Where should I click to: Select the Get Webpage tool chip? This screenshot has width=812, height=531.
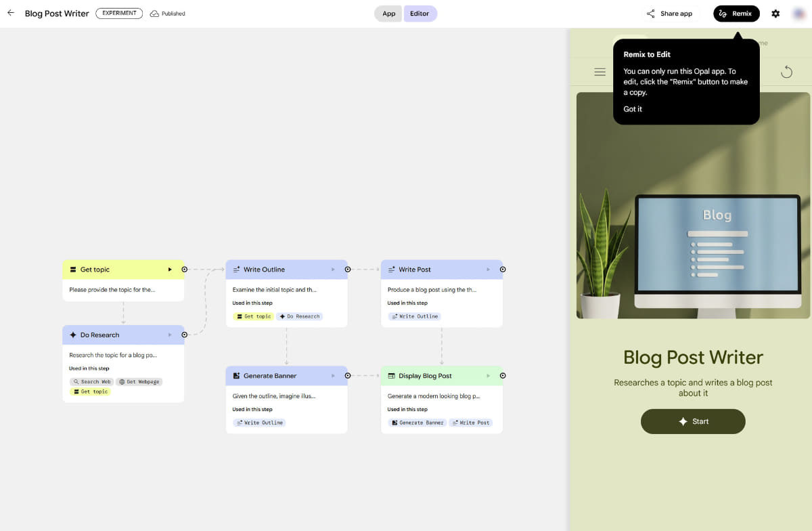click(139, 381)
